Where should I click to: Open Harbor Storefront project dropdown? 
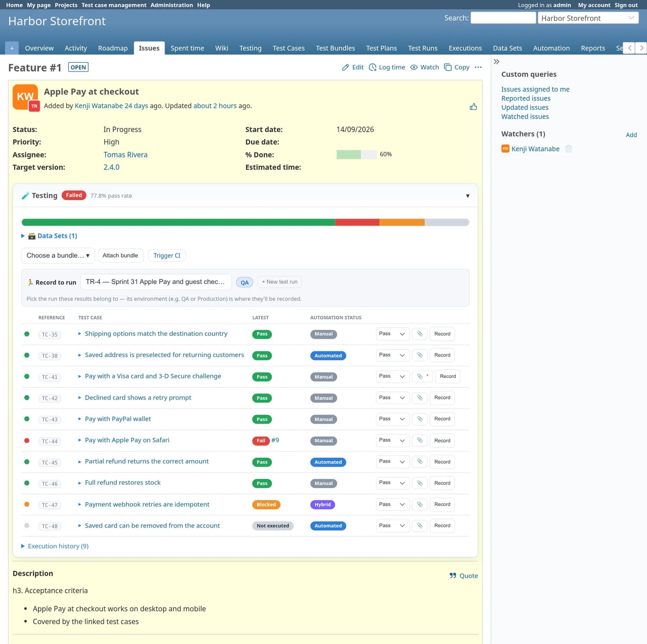[588, 18]
